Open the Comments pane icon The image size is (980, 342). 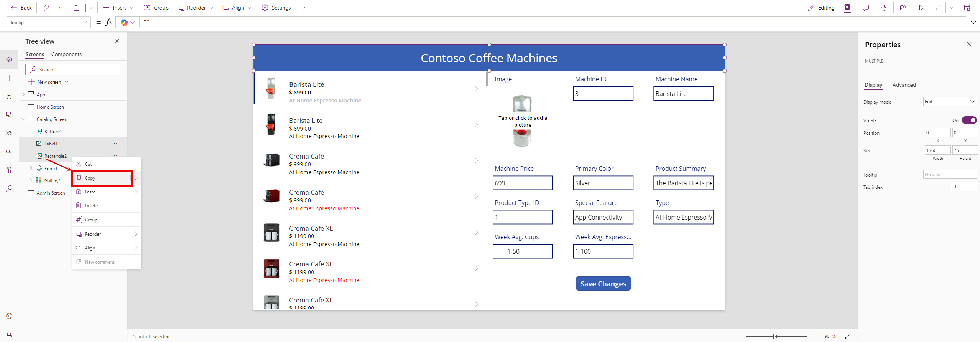point(866,8)
